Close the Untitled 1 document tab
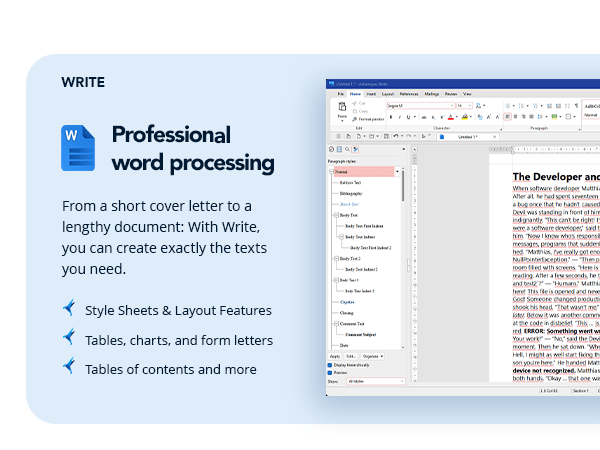 pos(494,137)
